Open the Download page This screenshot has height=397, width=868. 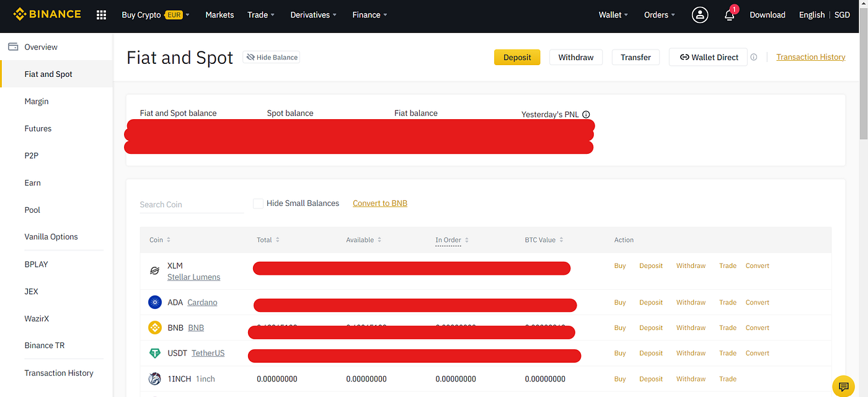(768, 15)
